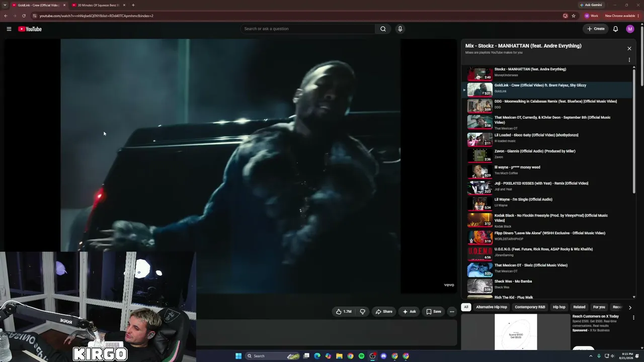Focus the YouTube search box

tap(308, 29)
